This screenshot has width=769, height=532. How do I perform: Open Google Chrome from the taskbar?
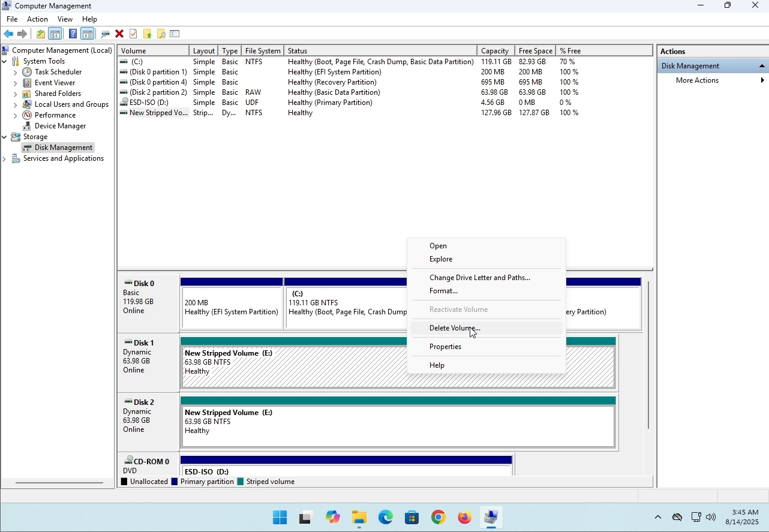pos(438,518)
